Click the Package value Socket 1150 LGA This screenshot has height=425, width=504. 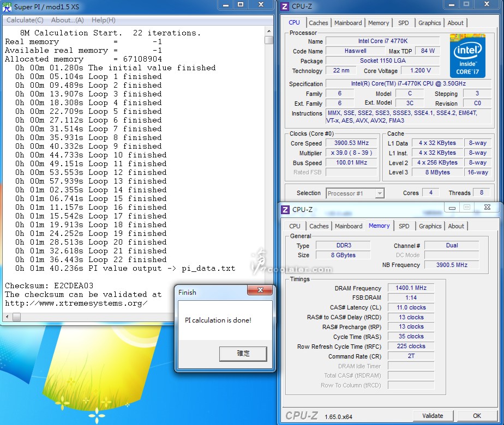(x=382, y=60)
